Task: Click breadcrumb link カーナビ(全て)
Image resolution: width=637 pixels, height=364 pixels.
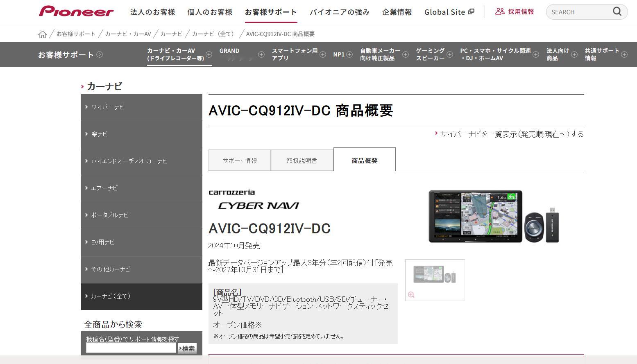Action: coord(214,34)
